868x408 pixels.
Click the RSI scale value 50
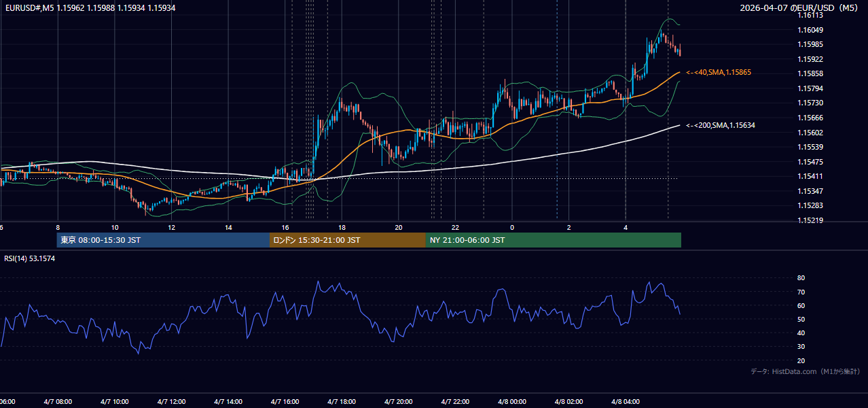tap(801, 319)
